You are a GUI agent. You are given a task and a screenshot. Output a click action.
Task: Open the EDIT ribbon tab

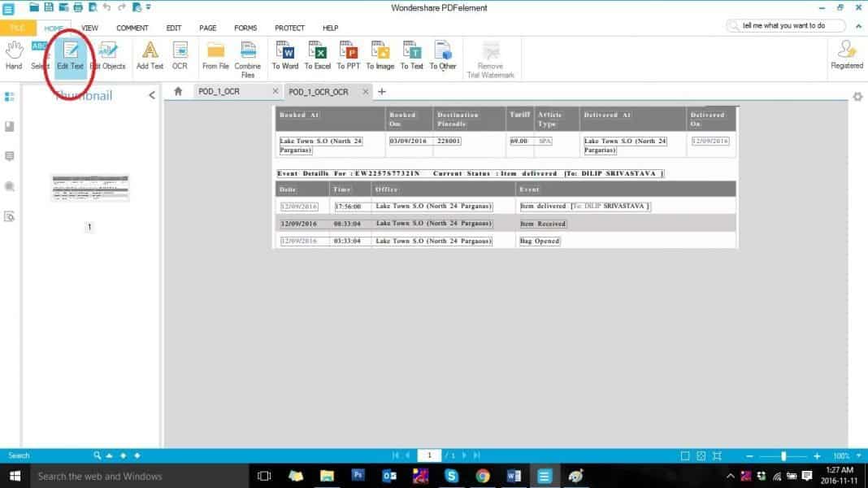(174, 28)
